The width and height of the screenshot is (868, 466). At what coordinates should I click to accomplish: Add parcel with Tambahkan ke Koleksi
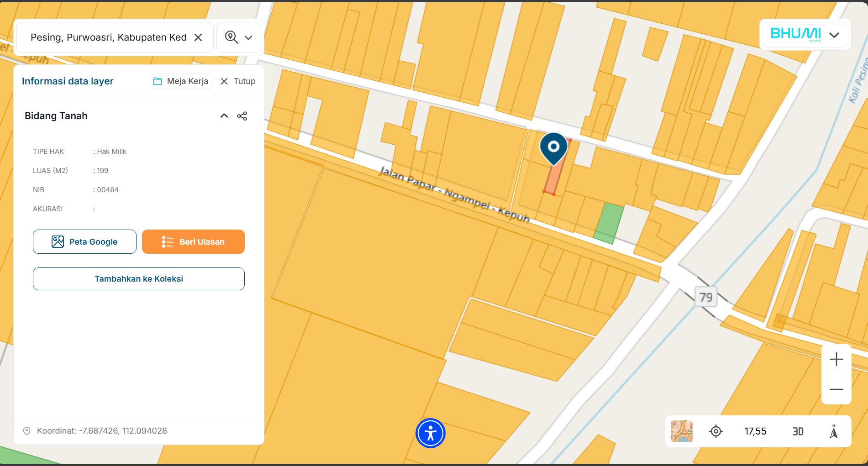coord(139,279)
